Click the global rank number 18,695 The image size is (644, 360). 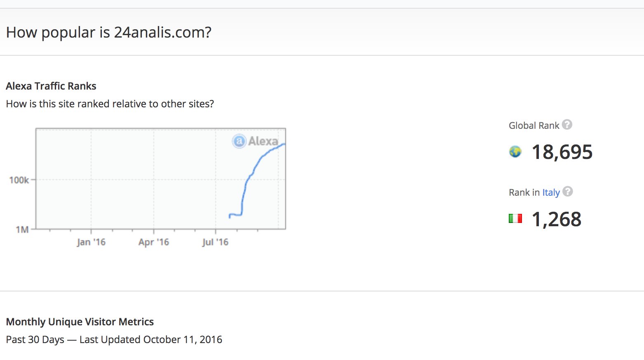(x=562, y=152)
